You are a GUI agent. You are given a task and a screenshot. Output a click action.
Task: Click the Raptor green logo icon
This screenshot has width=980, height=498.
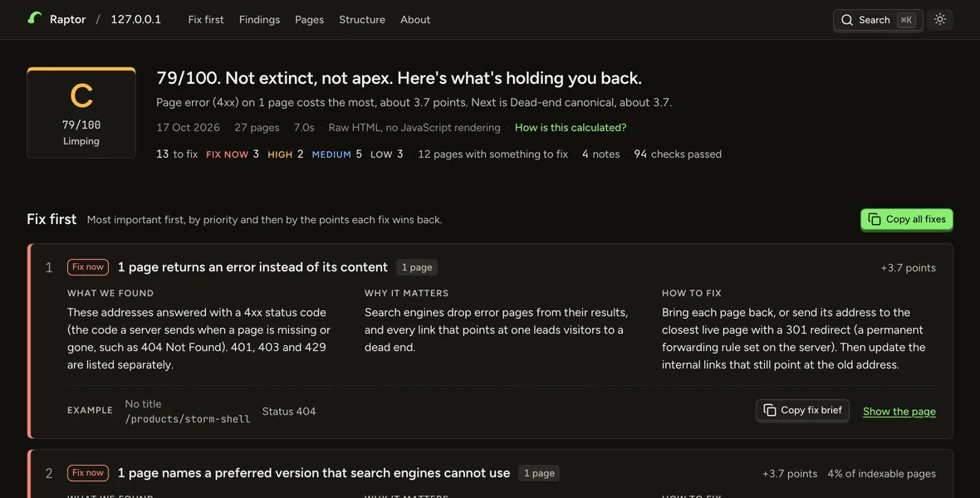[x=34, y=19]
